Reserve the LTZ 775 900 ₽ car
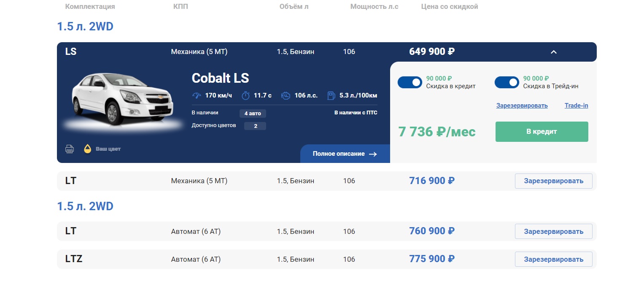Image resolution: width=644 pixels, height=290 pixels. pos(553,259)
